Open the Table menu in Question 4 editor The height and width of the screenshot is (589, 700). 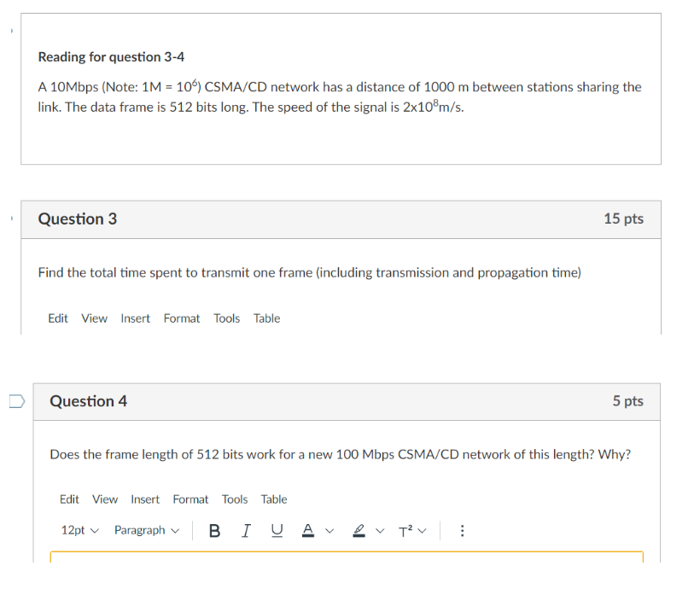click(273, 499)
